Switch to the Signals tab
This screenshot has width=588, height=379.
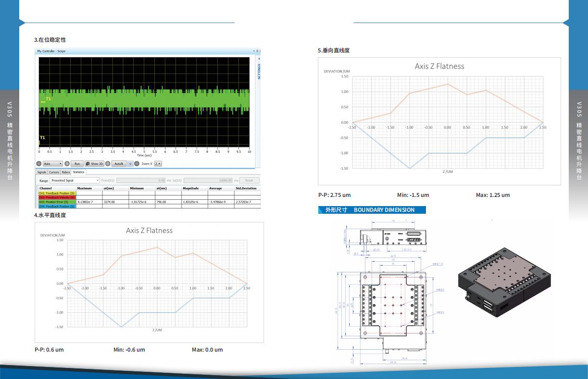click(42, 172)
